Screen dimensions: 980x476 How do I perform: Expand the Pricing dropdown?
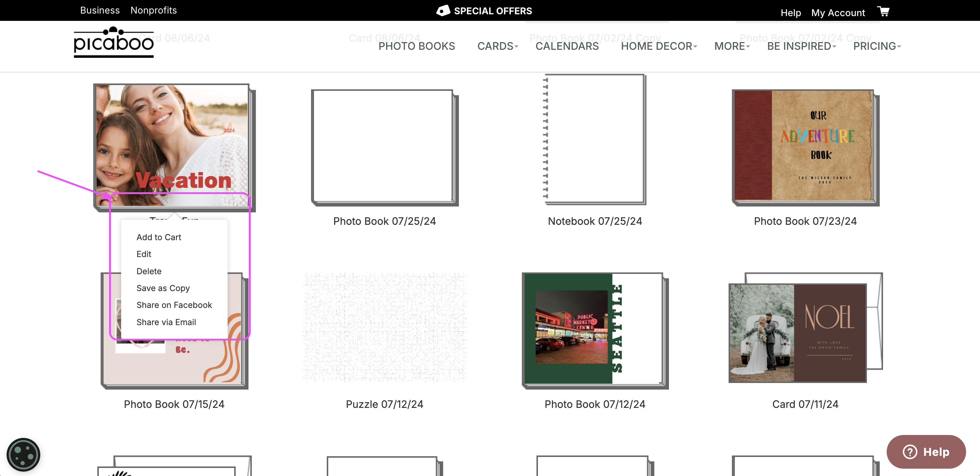tap(877, 46)
